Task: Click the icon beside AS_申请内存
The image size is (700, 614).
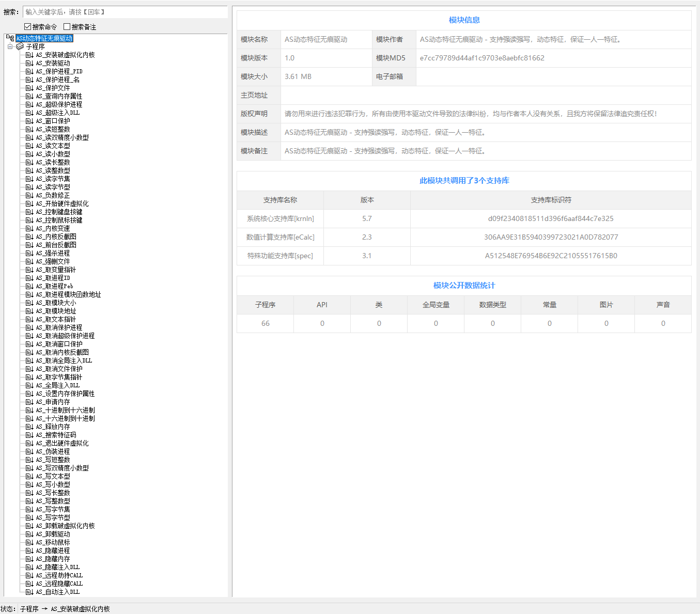Action: click(x=29, y=402)
